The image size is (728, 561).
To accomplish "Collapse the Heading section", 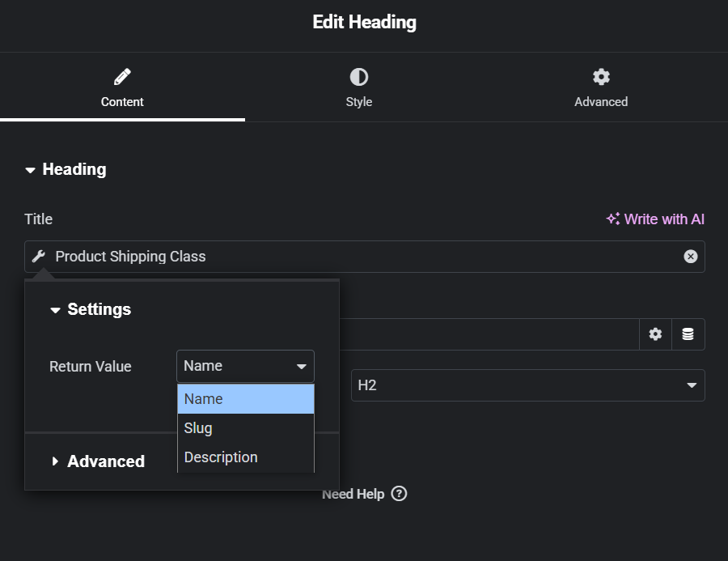I will (66, 169).
